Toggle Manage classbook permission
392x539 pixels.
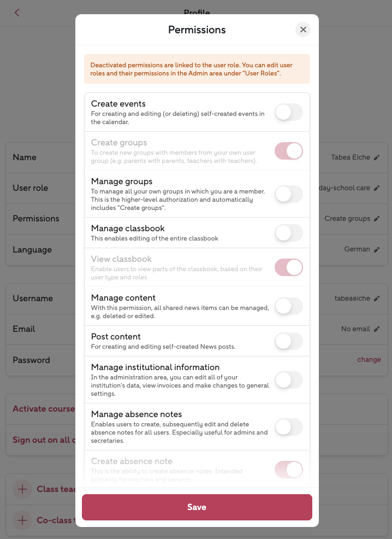pos(288,233)
